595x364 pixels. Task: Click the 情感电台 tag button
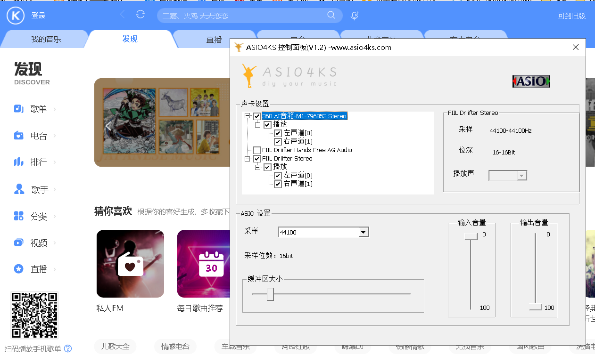pyautogui.click(x=175, y=346)
